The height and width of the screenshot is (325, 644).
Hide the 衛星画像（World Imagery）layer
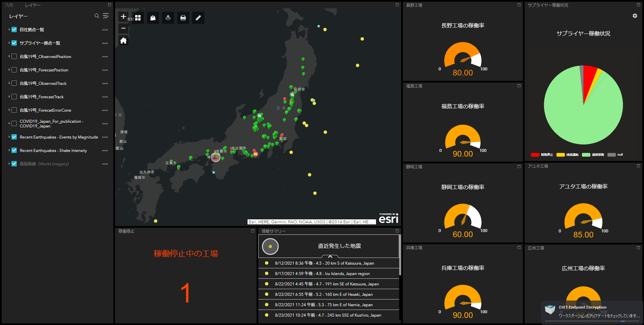14,164
